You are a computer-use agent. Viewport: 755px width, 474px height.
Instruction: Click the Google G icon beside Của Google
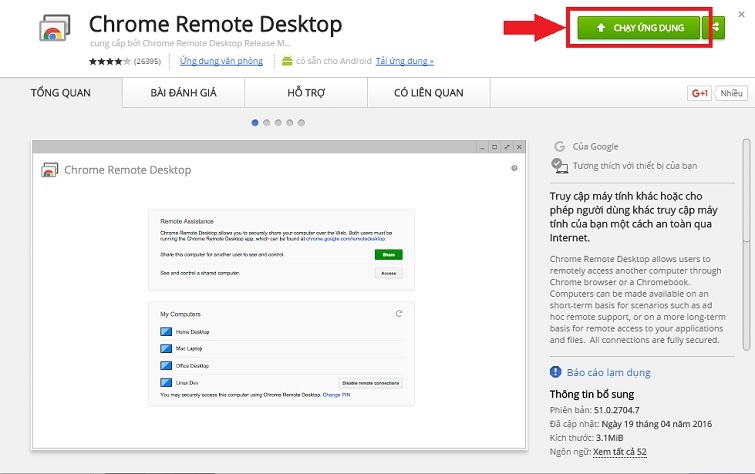pos(560,146)
